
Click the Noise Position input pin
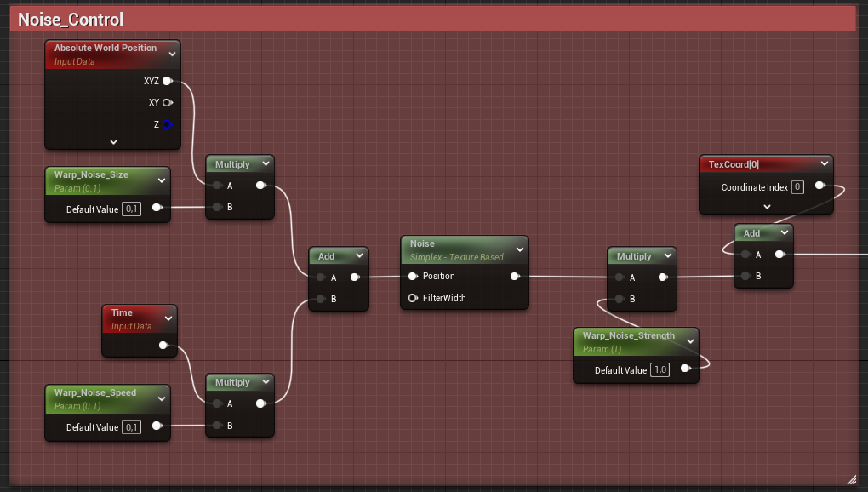coord(413,276)
